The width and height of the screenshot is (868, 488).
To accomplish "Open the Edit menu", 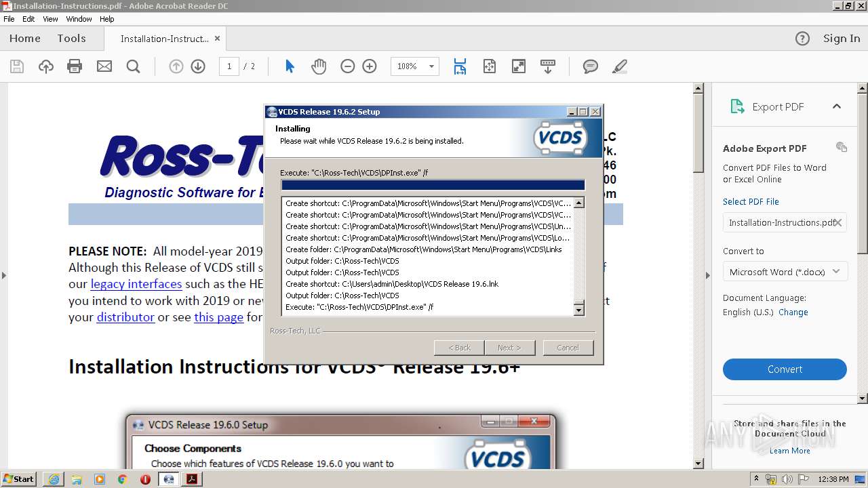I will pyautogui.click(x=28, y=19).
